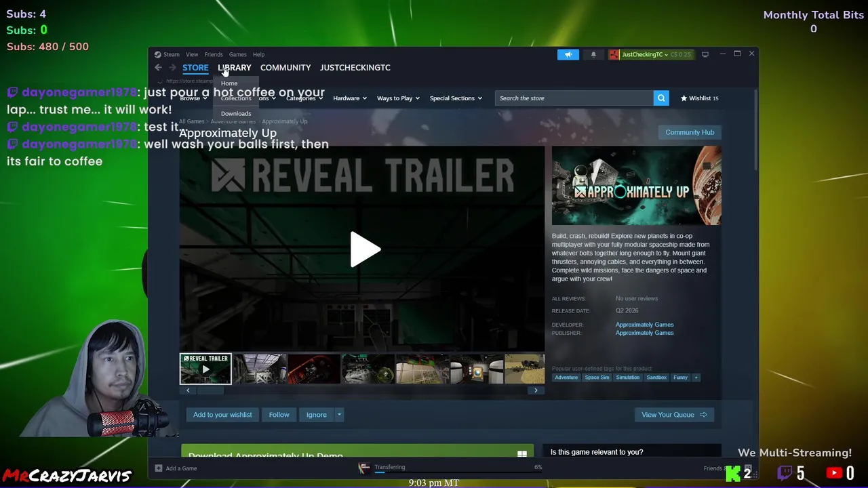Click the View Your Queue button

(x=674, y=415)
